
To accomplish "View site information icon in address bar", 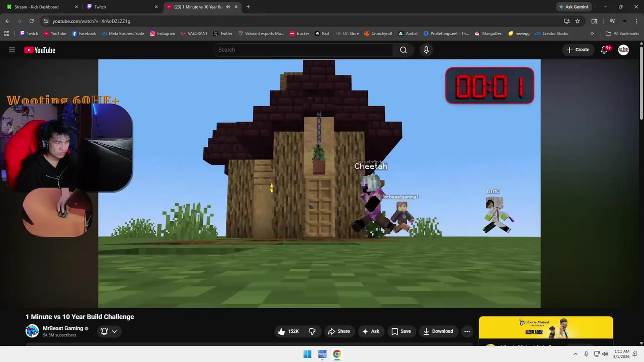I will tap(46, 21).
